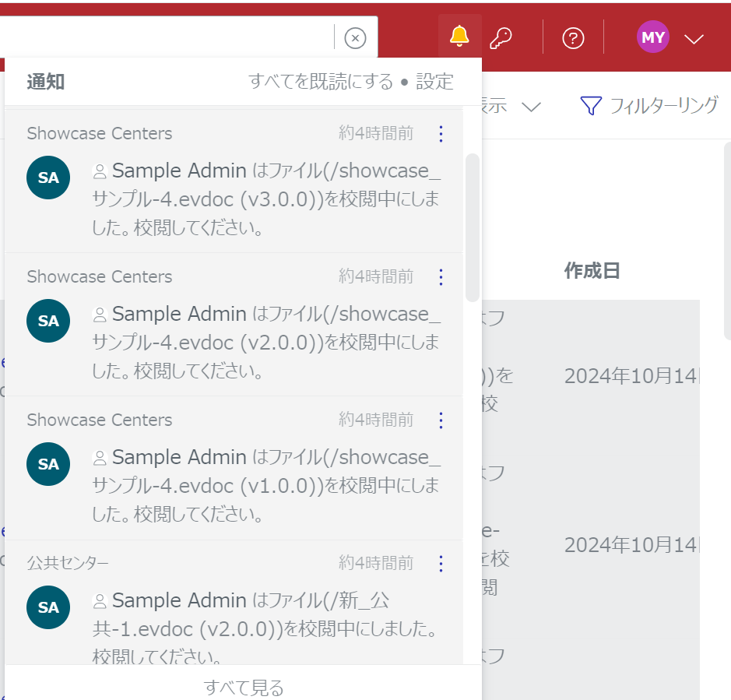Clear the search field with X icon

point(355,38)
